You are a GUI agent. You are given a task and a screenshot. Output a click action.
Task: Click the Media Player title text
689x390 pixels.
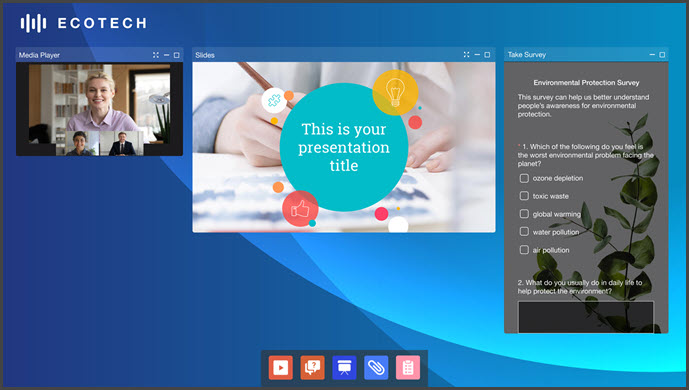coord(39,55)
